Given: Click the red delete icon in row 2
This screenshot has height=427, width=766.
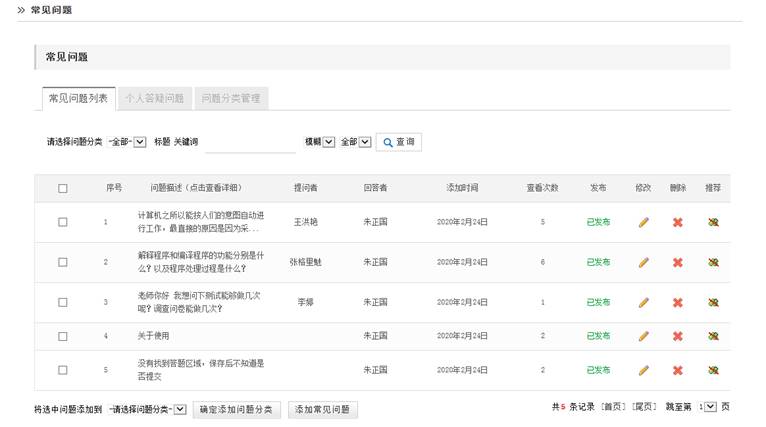Looking at the screenshot, I should [677, 262].
